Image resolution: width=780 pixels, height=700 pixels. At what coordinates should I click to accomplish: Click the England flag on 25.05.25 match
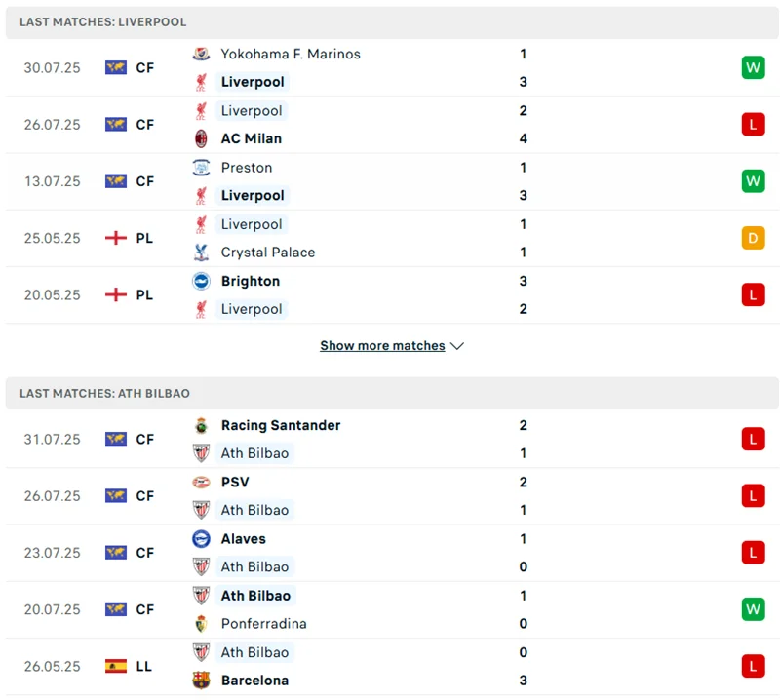click(x=116, y=238)
